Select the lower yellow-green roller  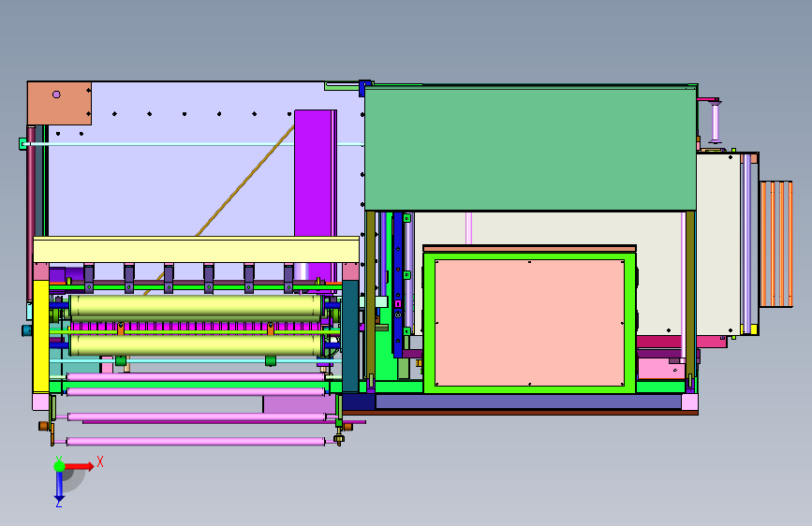tap(195, 344)
